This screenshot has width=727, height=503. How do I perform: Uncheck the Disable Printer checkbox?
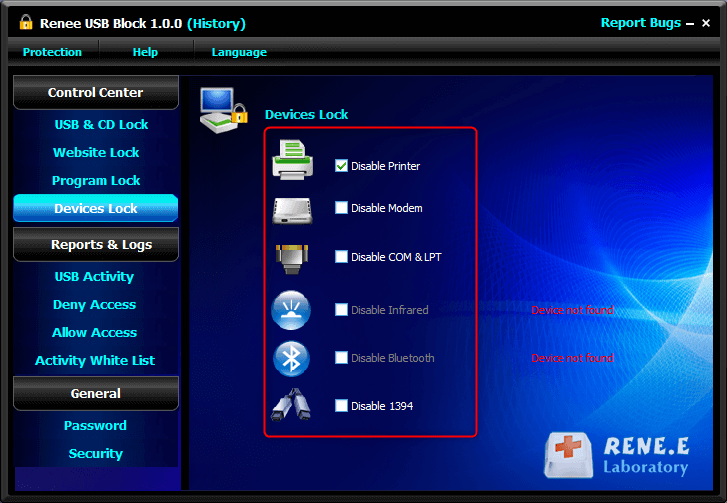click(x=341, y=166)
